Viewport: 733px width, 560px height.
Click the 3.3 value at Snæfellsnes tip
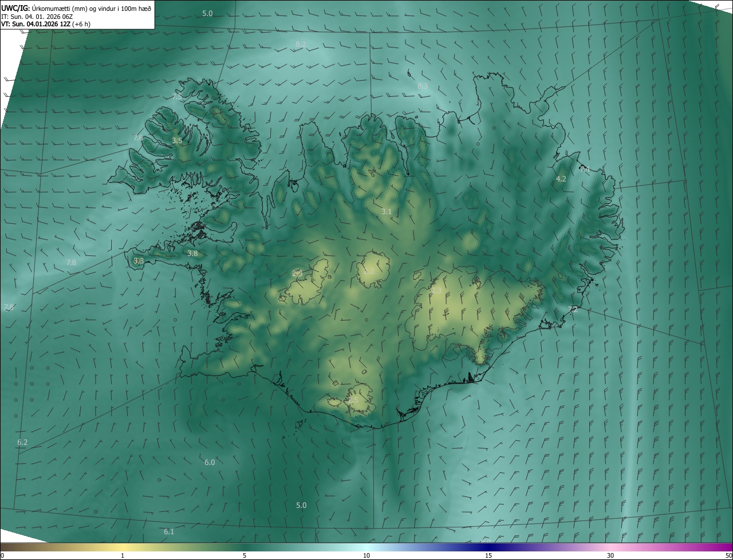click(x=139, y=261)
